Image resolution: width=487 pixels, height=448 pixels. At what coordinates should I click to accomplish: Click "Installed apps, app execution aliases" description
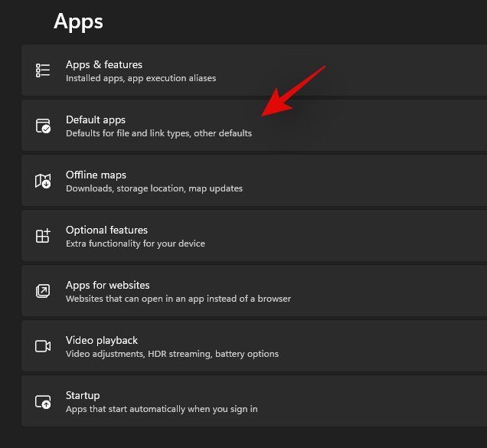[x=141, y=78]
